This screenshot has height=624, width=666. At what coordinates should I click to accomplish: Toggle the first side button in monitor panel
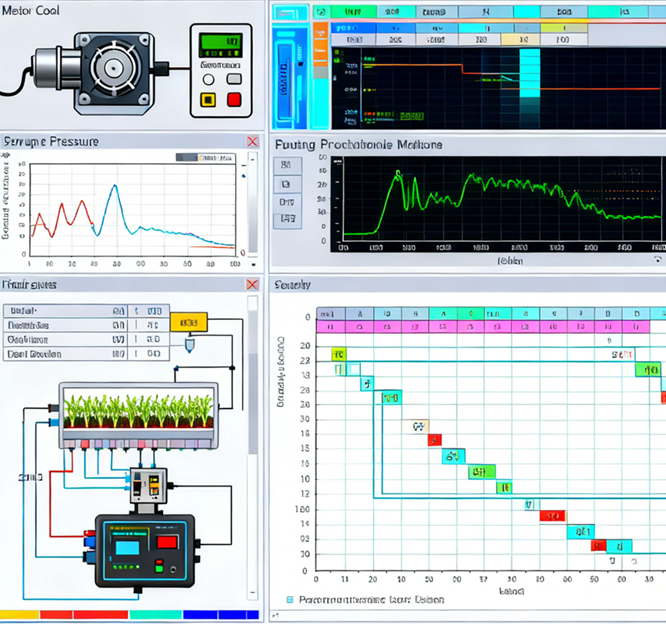(x=286, y=165)
